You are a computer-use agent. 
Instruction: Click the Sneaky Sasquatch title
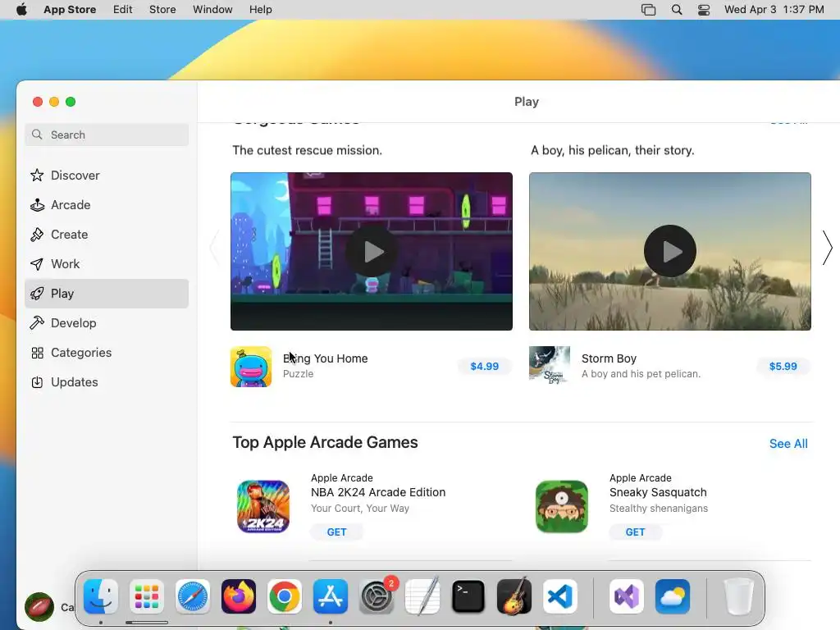(658, 492)
